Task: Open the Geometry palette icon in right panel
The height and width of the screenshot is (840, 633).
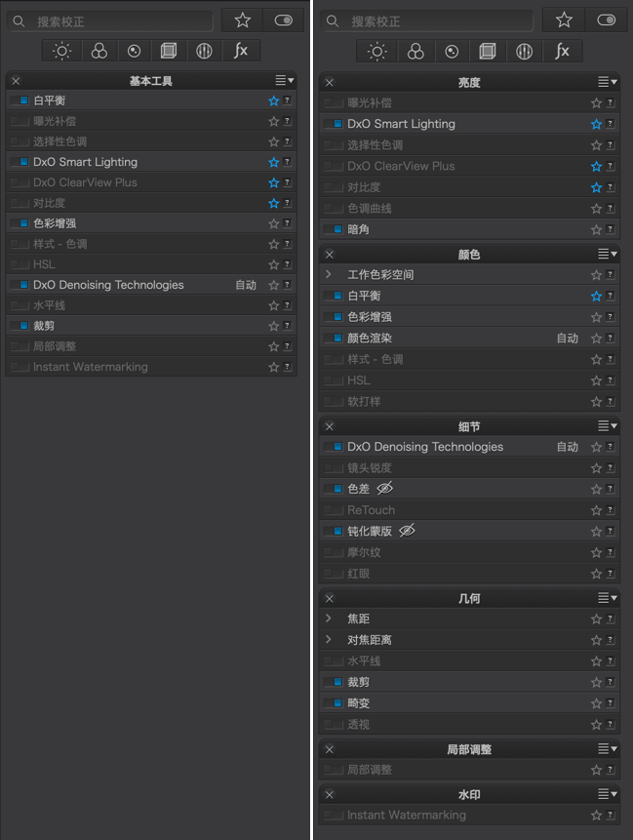Action: pyautogui.click(x=488, y=52)
